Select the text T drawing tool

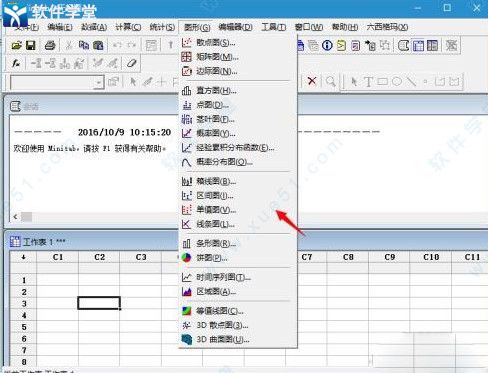(x=368, y=81)
